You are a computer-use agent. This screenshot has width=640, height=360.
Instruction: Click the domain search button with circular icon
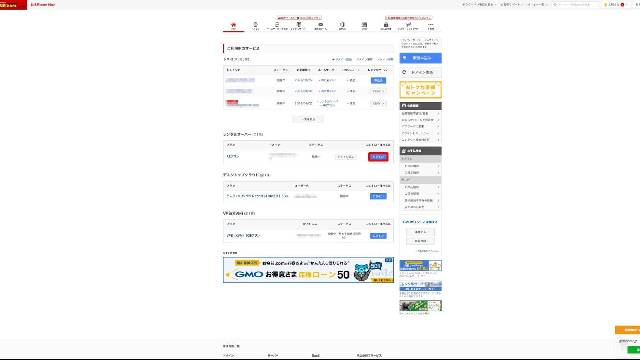[x=420, y=72]
